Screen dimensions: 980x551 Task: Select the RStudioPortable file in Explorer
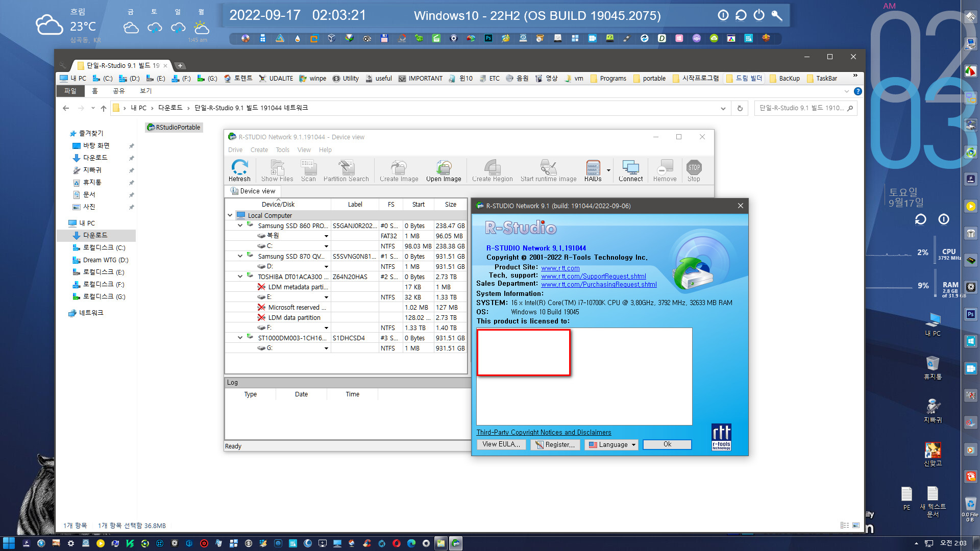pyautogui.click(x=174, y=127)
